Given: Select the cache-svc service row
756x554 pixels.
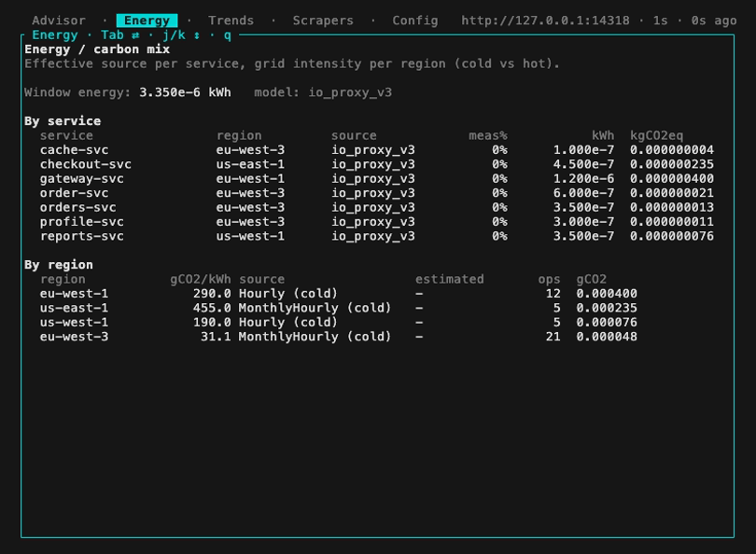Looking at the screenshot, I should 376,150.
